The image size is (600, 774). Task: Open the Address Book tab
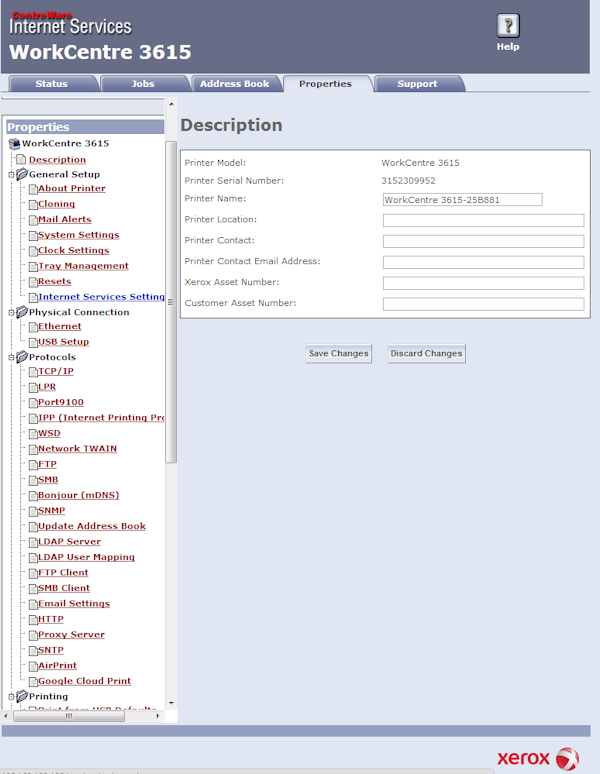pyautogui.click(x=234, y=84)
